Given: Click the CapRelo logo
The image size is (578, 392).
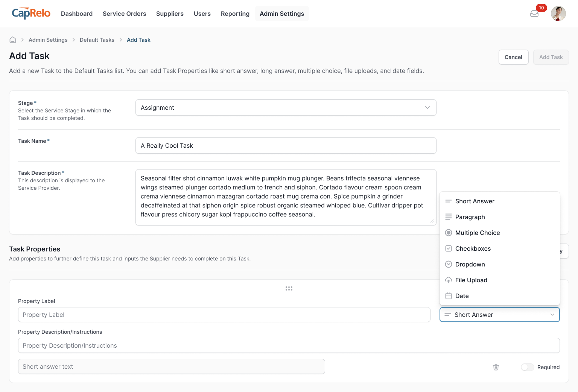Looking at the screenshot, I should click(31, 14).
